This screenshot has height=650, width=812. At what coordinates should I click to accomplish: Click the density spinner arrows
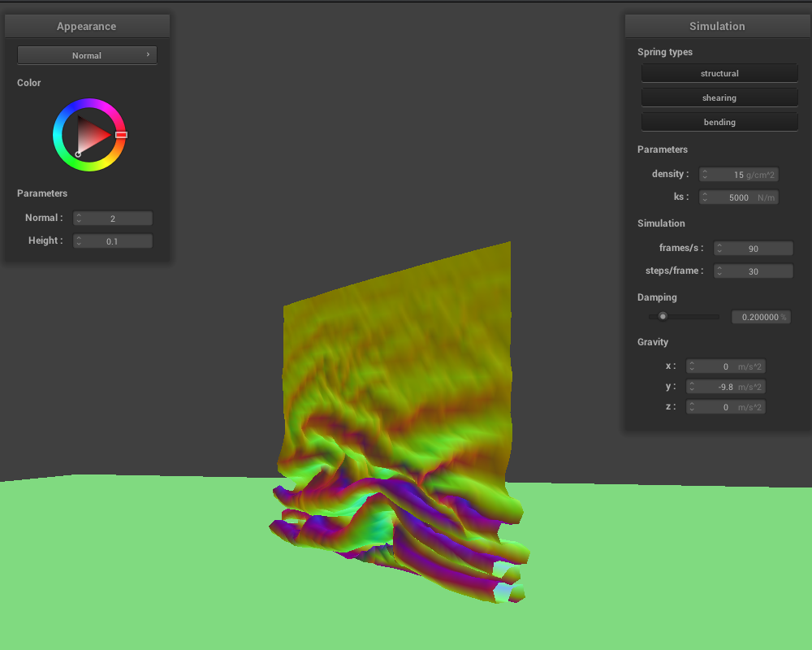(x=705, y=174)
